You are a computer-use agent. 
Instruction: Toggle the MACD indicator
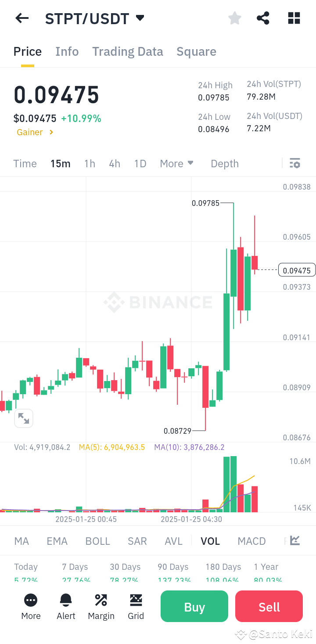pos(251,541)
